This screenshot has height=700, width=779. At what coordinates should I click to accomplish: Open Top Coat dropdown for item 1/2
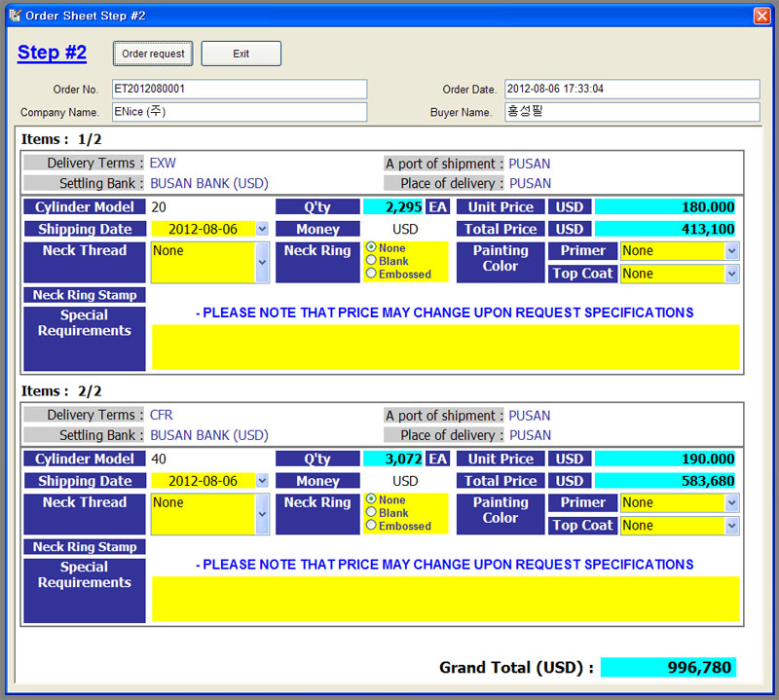click(x=731, y=274)
